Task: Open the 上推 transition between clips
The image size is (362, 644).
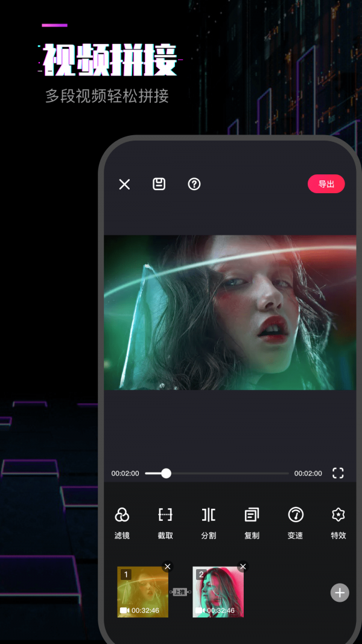Action: (180, 592)
